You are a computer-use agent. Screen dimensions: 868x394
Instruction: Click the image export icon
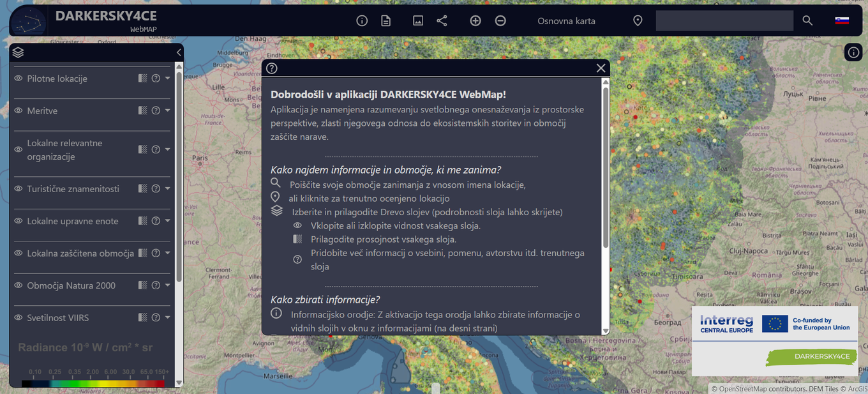point(418,20)
